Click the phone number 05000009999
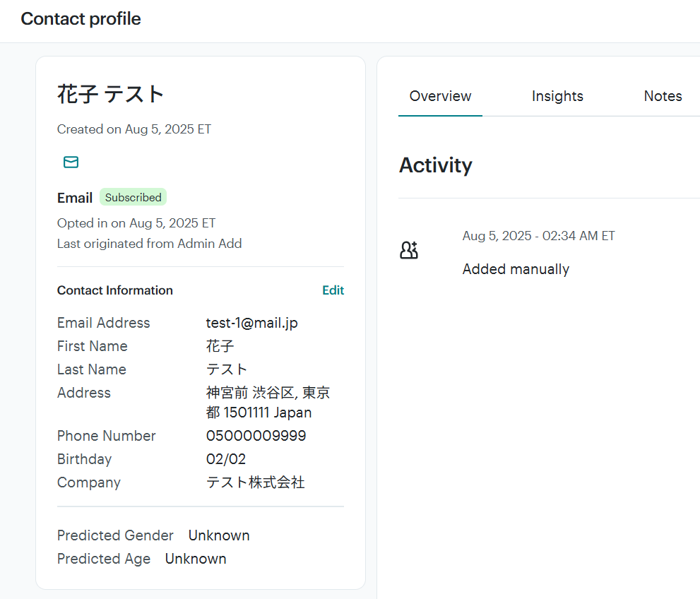This screenshot has width=700, height=599. pyautogui.click(x=256, y=436)
